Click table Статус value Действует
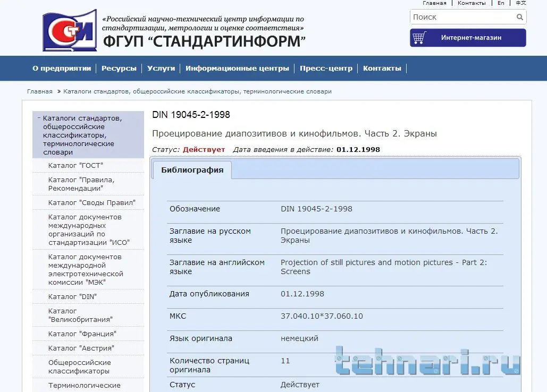Image resolution: width=547 pixels, height=392 pixels. 300,385
